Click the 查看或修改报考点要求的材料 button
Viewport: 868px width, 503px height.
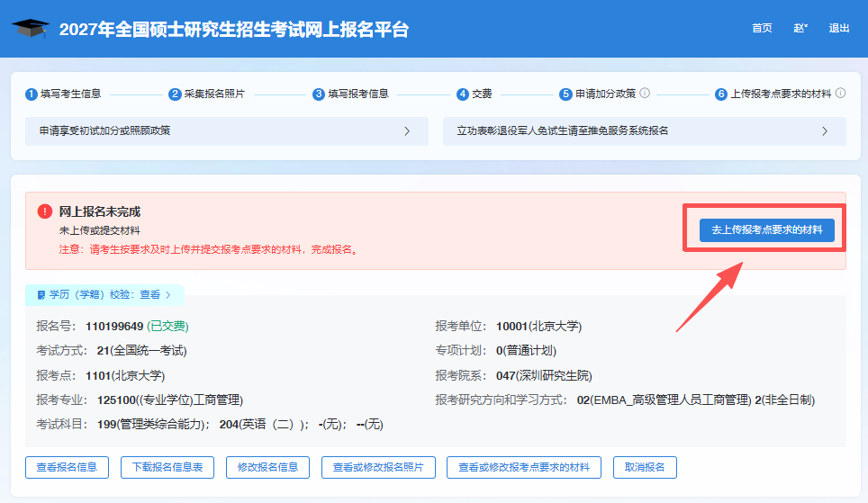[x=524, y=467]
